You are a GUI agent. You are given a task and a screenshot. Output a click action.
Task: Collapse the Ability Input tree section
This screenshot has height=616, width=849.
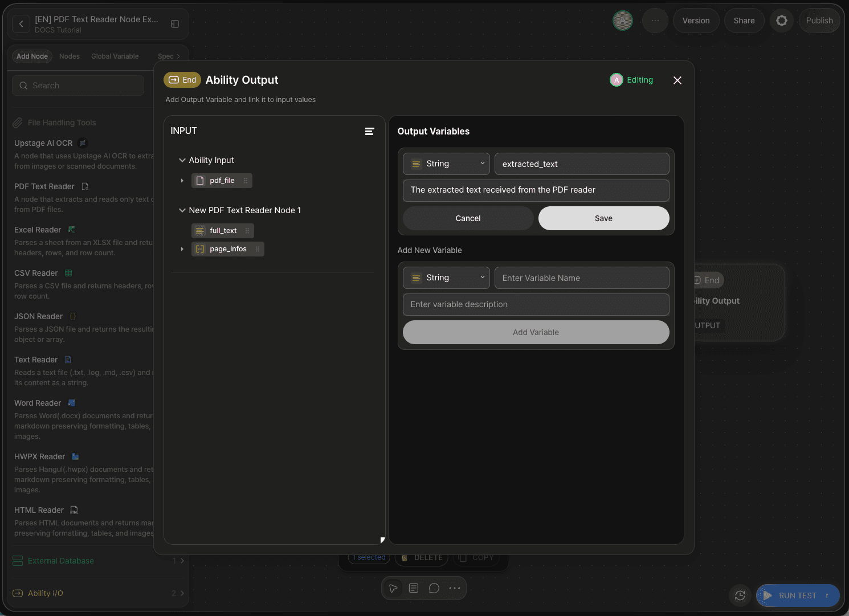[182, 160]
